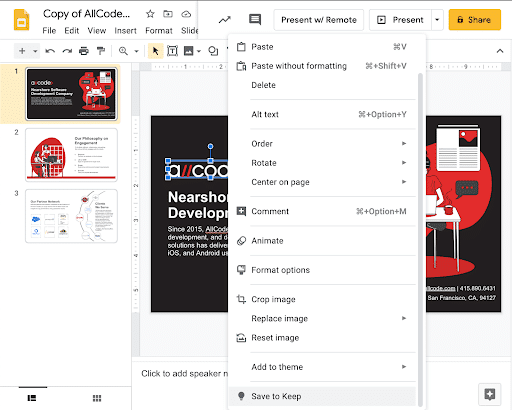
Task: Select the text box tool
Action: (x=172, y=51)
